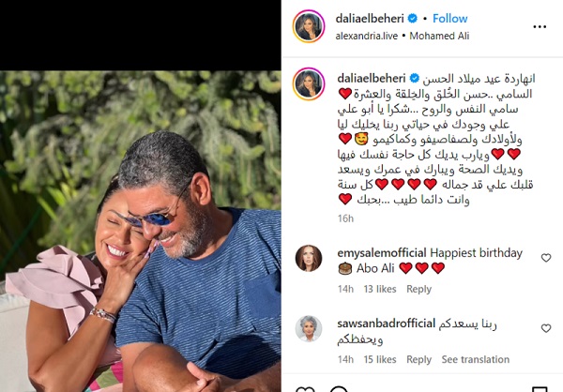The height and width of the screenshot is (392, 563).
Task: Like sawsanbadrofficial's comment with the heart icon
Action: coord(546,328)
